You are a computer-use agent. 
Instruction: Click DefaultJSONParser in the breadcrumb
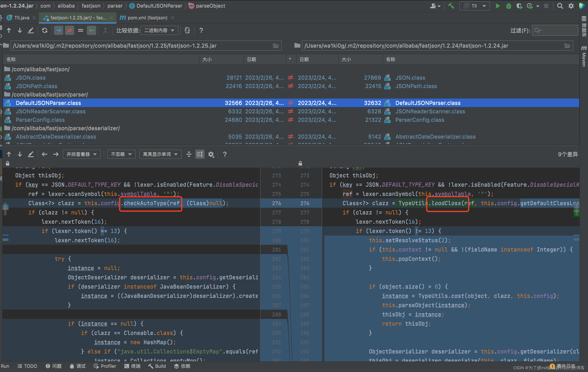click(156, 6)
